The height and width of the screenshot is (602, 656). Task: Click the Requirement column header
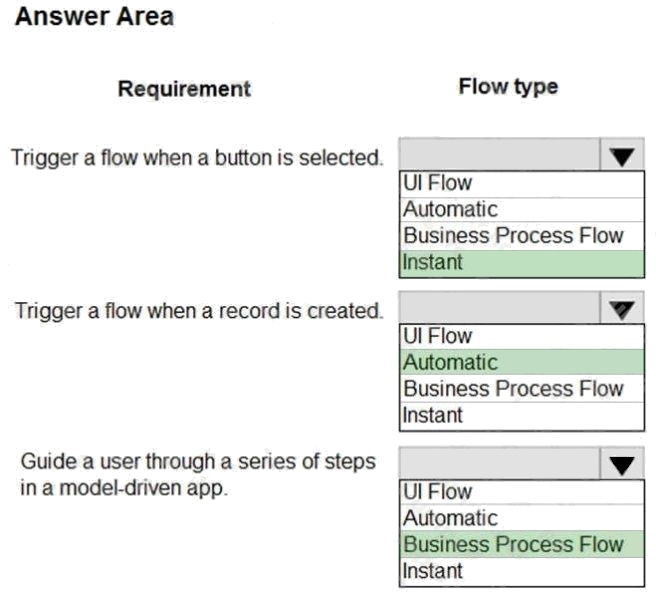[184, 89]
